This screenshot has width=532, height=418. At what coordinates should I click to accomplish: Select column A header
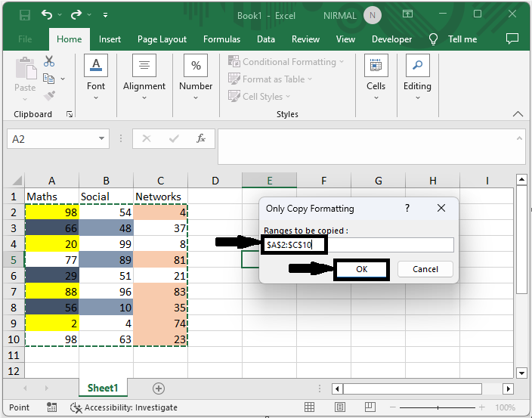(x=51, y=181)
